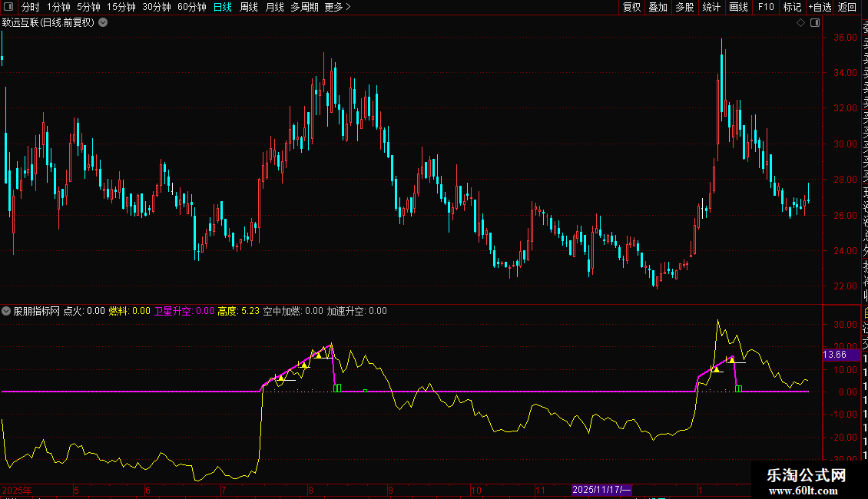Toggle the left sidebar panel icon
The height and width of the screenshot is (499, 868).
[8, 7]
